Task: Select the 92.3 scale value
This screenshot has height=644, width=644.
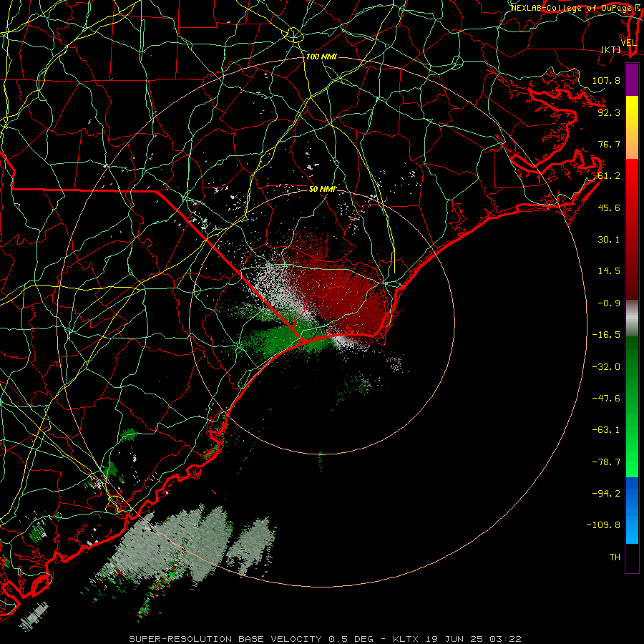Action: (609, 112)
